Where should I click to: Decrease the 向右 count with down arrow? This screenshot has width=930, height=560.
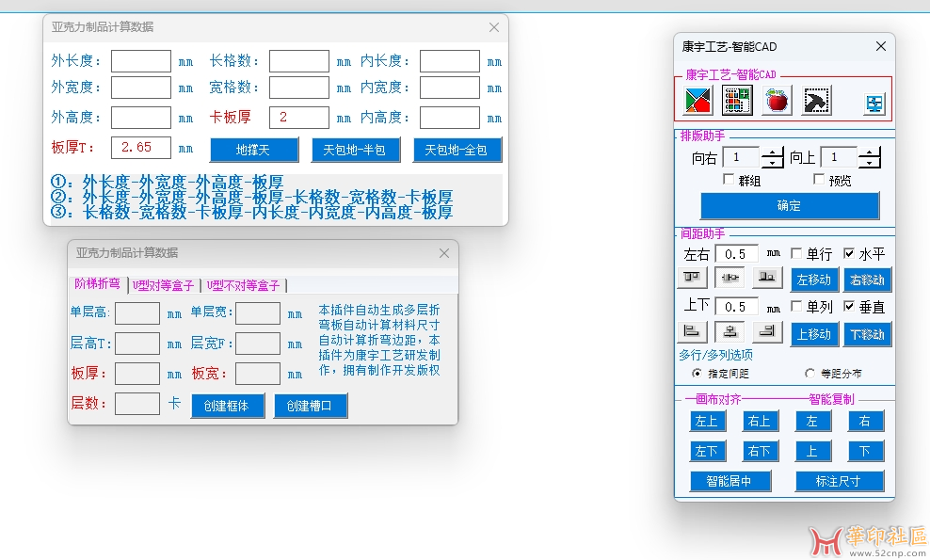(x=772, y=163)
